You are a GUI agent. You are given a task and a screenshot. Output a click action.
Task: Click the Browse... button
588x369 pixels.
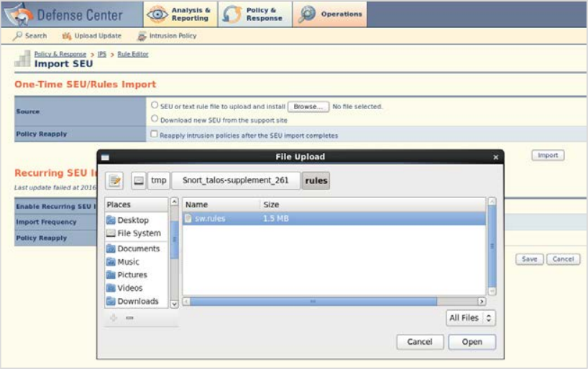(x=308, y=107)
